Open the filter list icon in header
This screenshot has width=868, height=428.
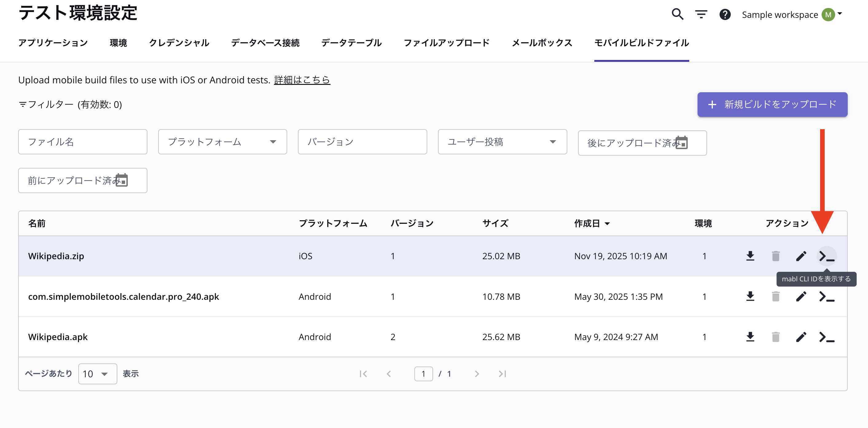pos(701,14)
